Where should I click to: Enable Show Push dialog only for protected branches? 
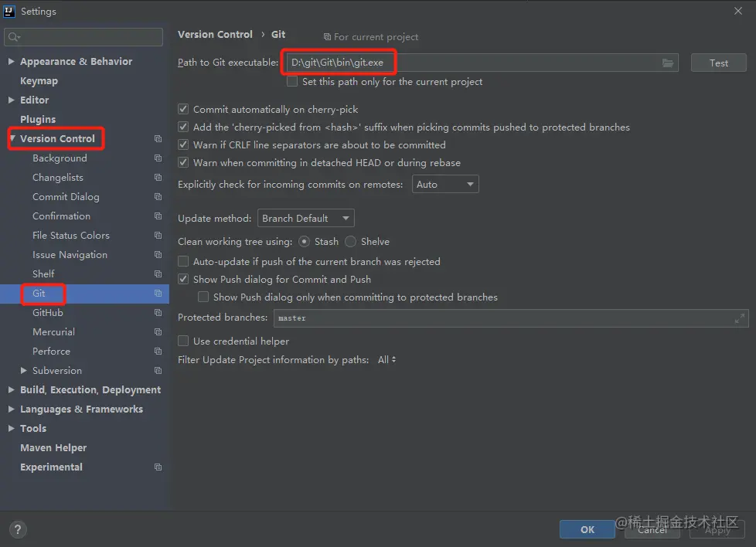[203, 297]
